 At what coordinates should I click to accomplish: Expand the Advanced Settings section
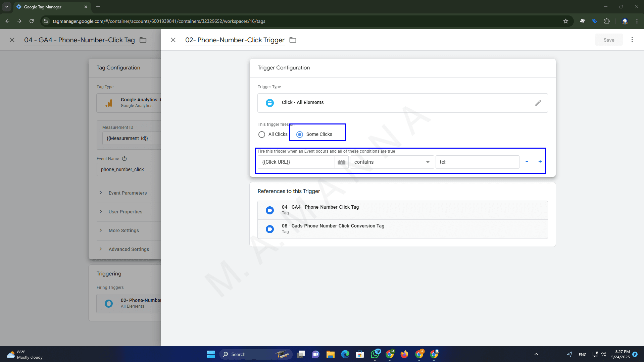pos(129,250)
